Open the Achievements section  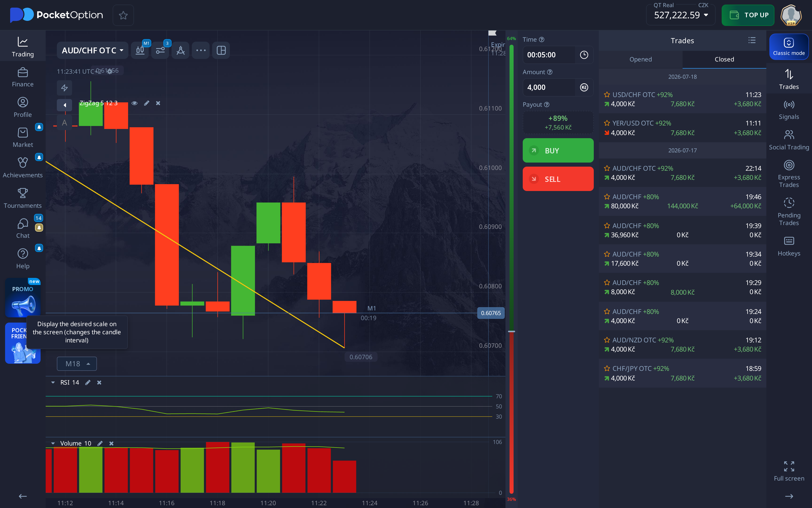pos(23,168)
